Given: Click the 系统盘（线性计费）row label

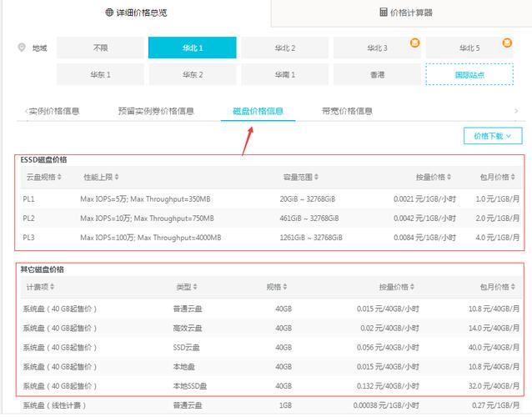Looking at the screenshot, I should coord(54,405).
